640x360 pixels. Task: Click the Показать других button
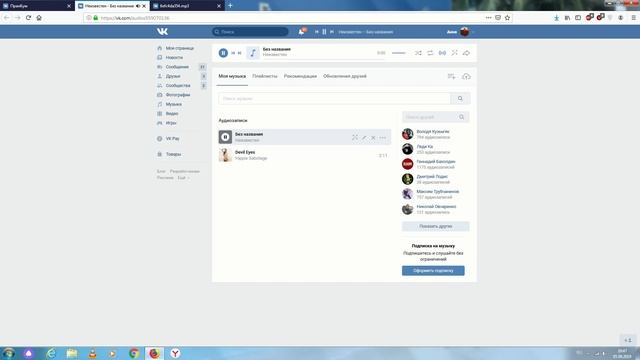click(x=436, y=226)
